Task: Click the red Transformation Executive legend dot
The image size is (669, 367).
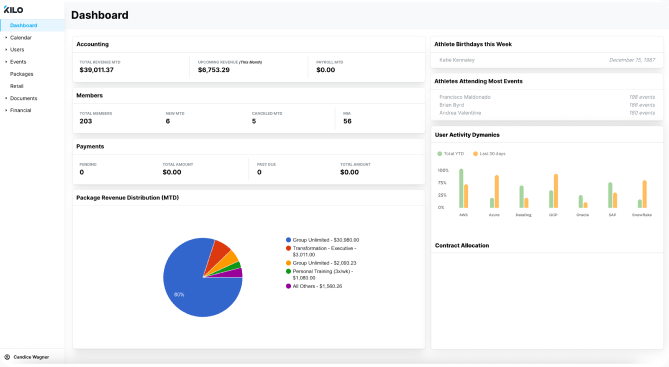Action: click(288, 248)
